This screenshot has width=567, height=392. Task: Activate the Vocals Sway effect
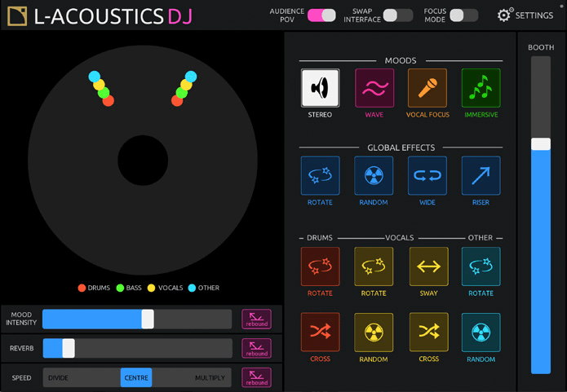[427, 266]
